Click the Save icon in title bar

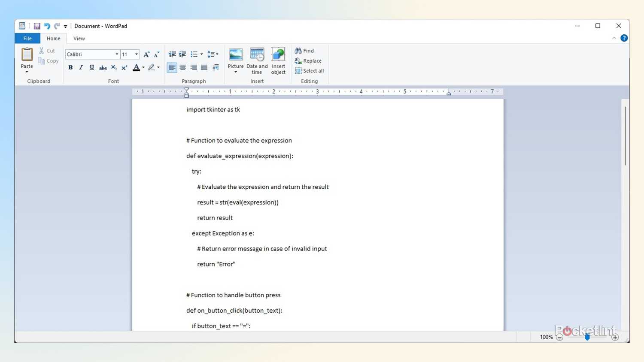[37, 26]
